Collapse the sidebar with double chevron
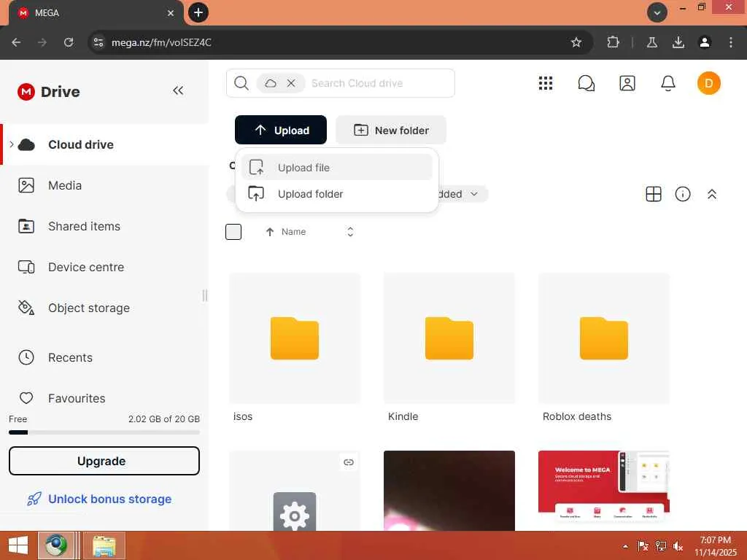 [178, 90]
